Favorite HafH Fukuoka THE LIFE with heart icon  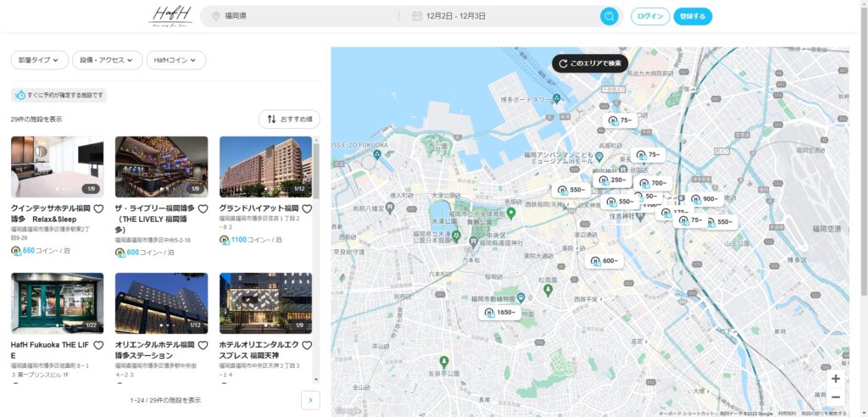pos(98,345)
